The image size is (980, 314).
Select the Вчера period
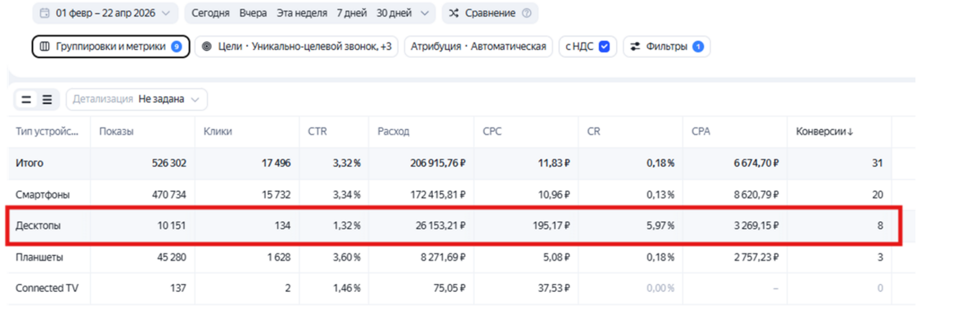click(x=253, y=13)
